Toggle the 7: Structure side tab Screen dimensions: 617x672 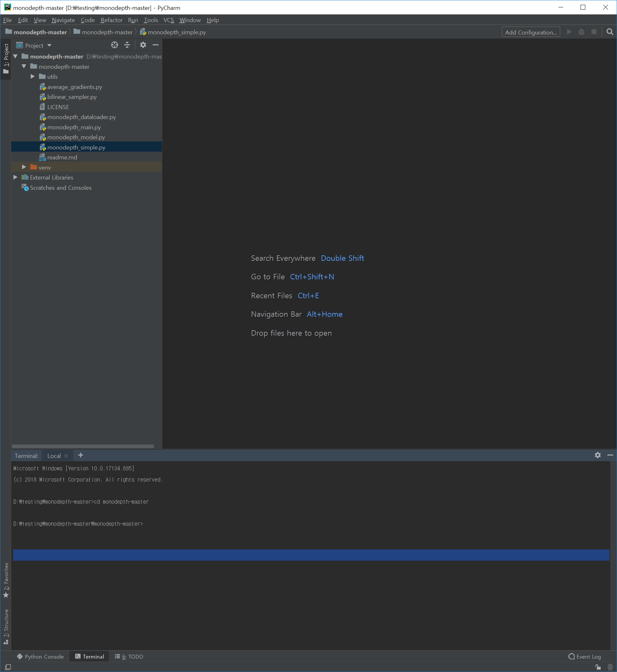tap(6, 627)
